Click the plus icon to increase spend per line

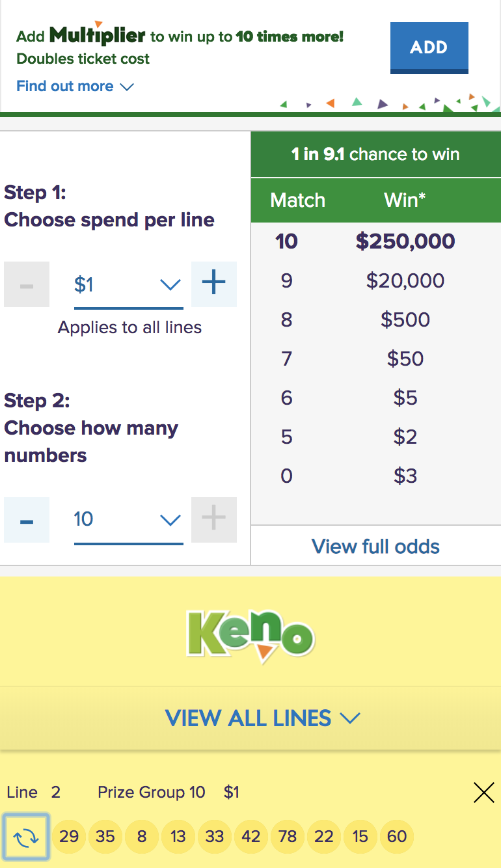(213, 284)
